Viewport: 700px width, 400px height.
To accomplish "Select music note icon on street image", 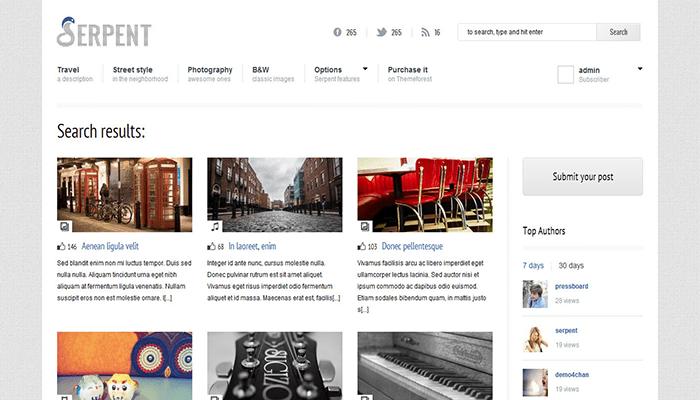I will pos(215,226).
